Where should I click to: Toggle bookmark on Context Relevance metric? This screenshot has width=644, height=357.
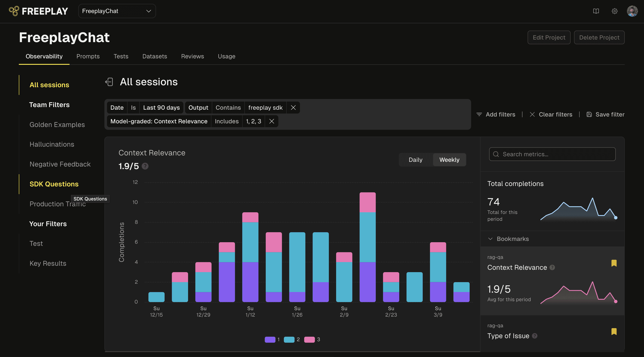(614, 263)
